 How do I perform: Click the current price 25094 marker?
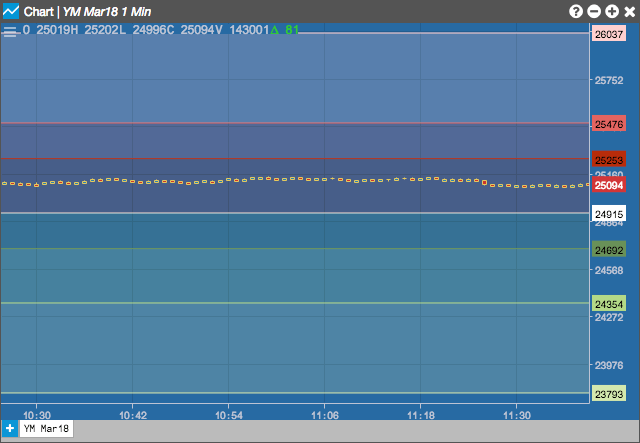[609, 185]
